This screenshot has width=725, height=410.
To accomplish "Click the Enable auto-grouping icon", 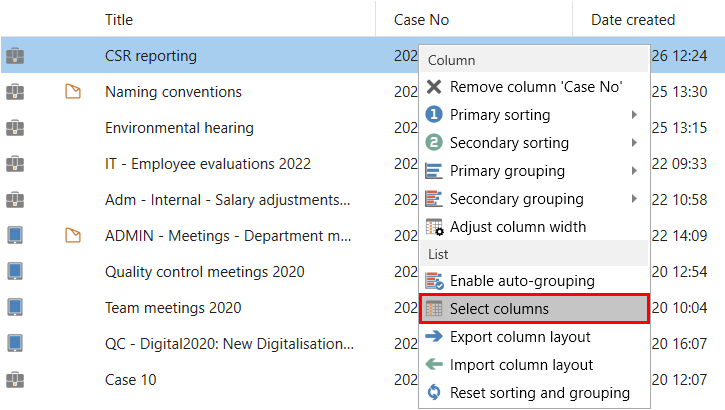I will click(434, 281).
